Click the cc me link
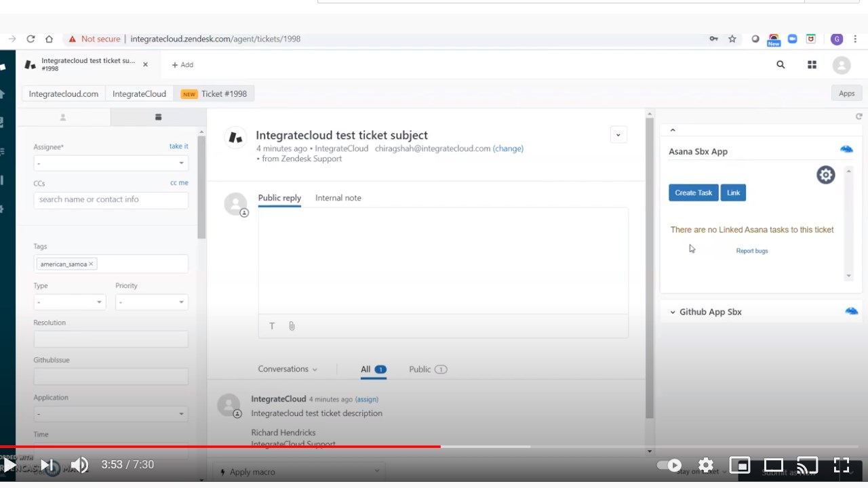Viewport: 868px width, 488px height. tap(179, 183)
